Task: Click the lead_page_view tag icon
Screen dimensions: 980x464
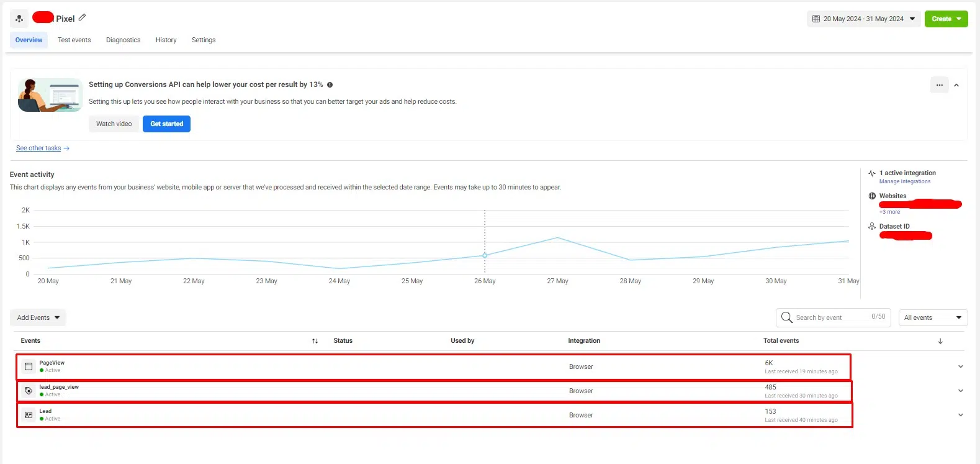Action: tap(29, 391)
